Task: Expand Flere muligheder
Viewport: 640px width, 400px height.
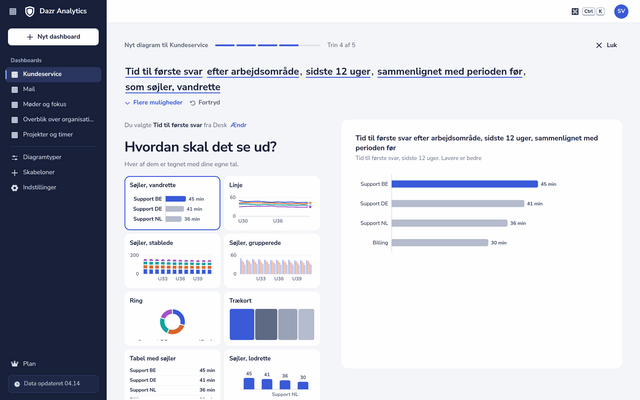Action: (154, 102)
